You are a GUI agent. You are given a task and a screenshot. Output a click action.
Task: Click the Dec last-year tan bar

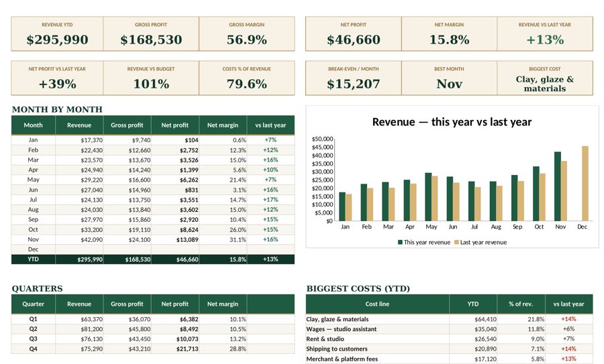pos(585,184)
